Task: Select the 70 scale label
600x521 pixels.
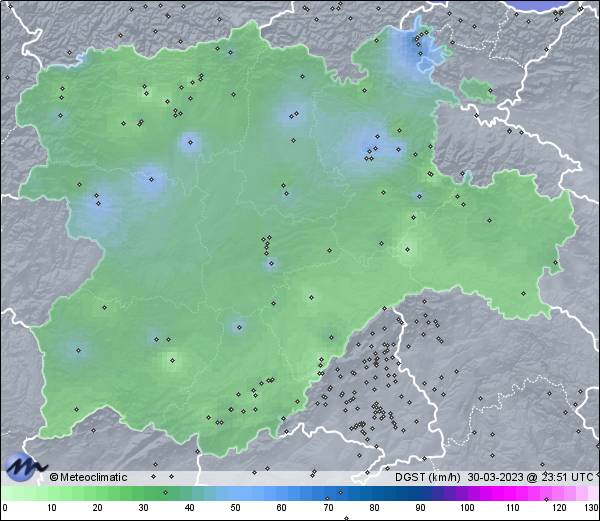Action: click(328, 508)
